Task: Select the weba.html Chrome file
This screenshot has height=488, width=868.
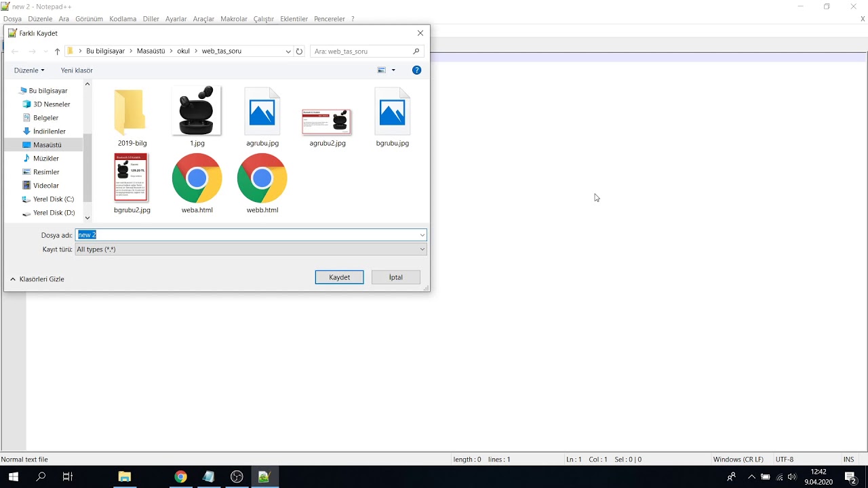Action: 197,184
